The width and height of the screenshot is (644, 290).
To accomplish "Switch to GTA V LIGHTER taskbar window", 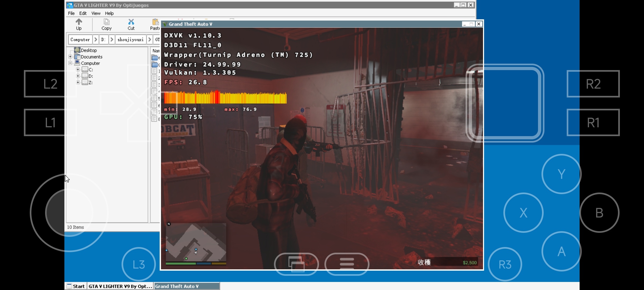I will pyautogui.click(x=120, y=286).
